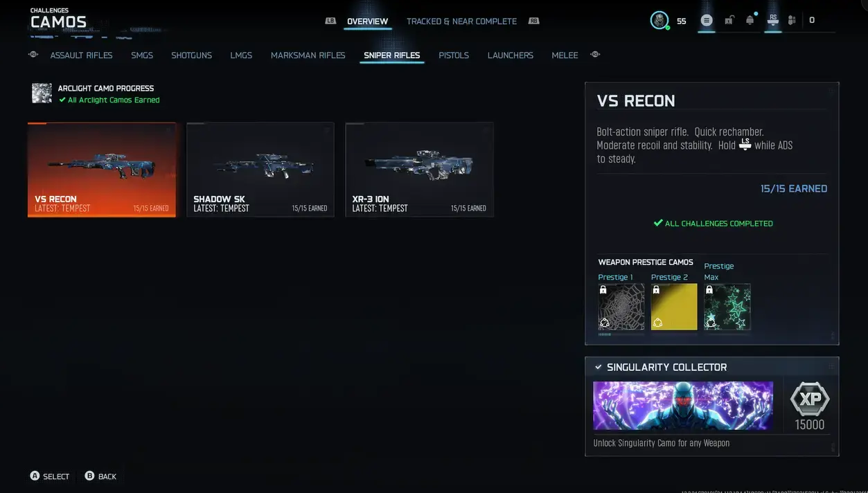868x493 pixels.
Task: Click the 'WEAPON PRESTIGE CAMOS' heading
Action: (646, 262)
